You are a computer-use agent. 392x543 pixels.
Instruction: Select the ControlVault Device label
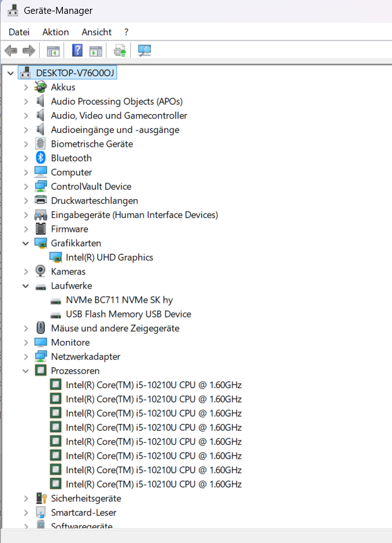point(91,186)
